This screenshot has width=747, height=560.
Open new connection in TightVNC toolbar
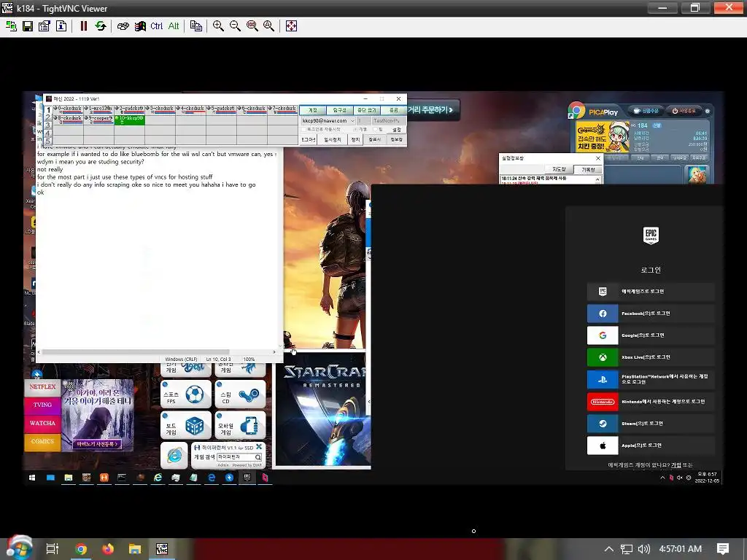(11, 26)
